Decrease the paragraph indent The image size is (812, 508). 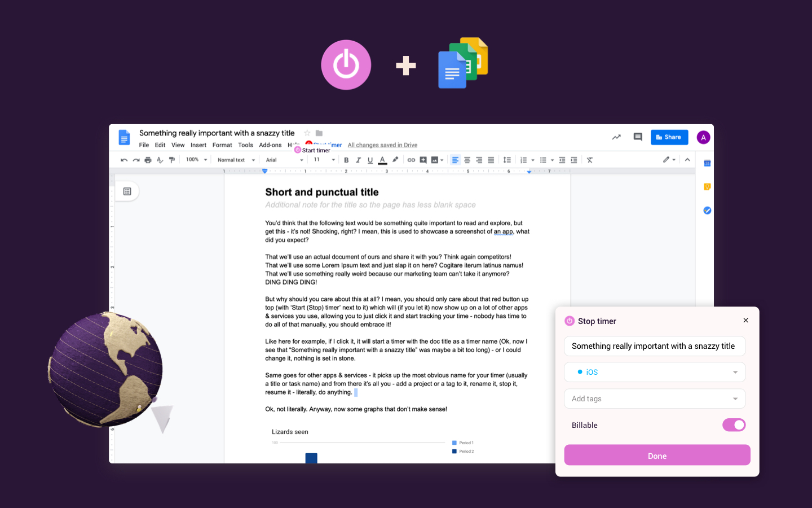pyautogui.click(x=562, y=160)
